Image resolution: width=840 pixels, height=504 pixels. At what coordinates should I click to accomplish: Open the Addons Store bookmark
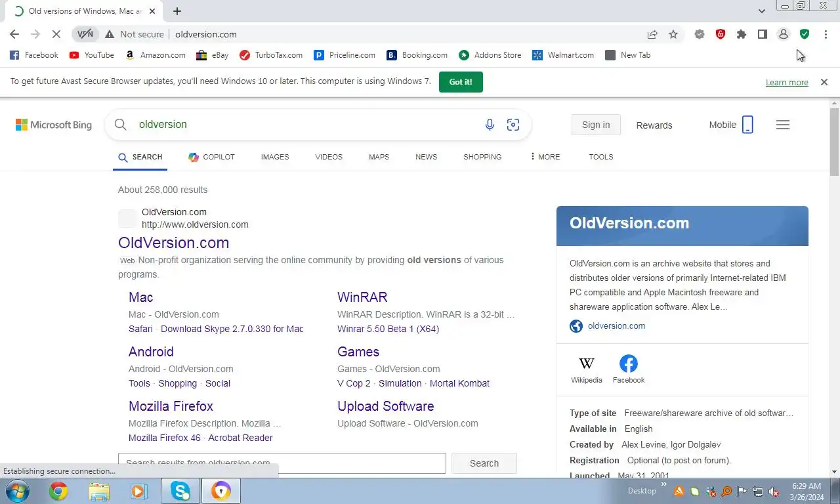[490, 55]
